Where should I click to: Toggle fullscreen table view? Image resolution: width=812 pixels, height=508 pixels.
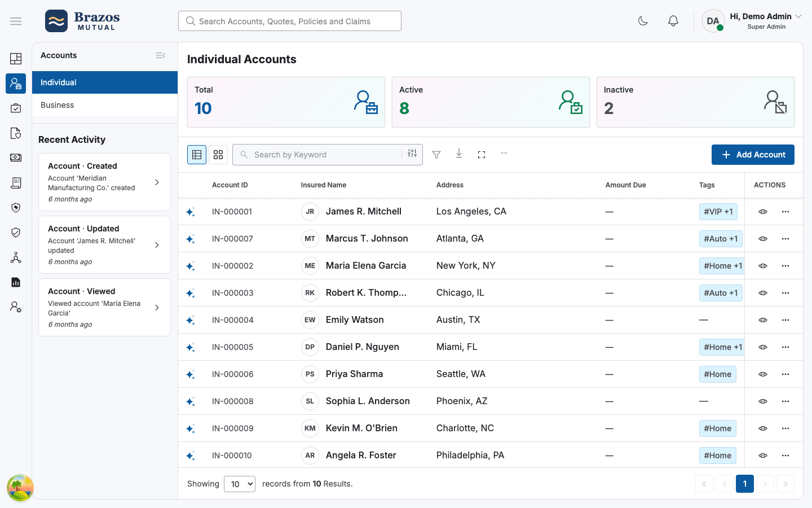point(482,155)
